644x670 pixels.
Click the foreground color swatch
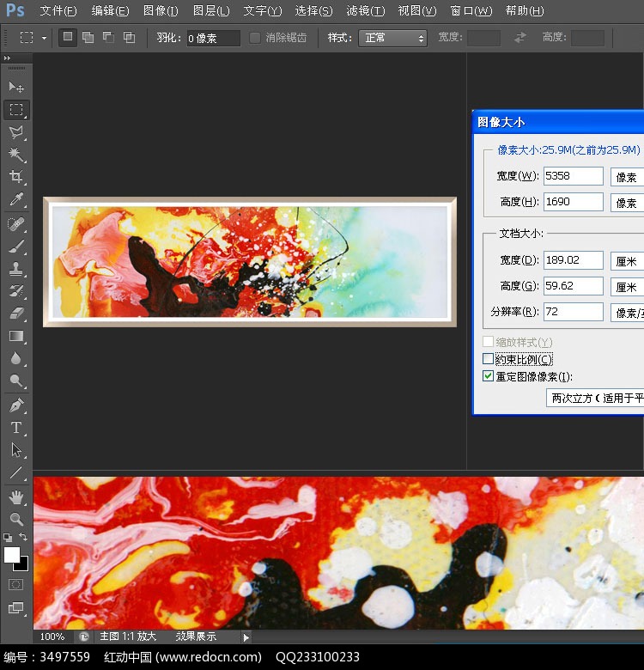click(11, 555)
